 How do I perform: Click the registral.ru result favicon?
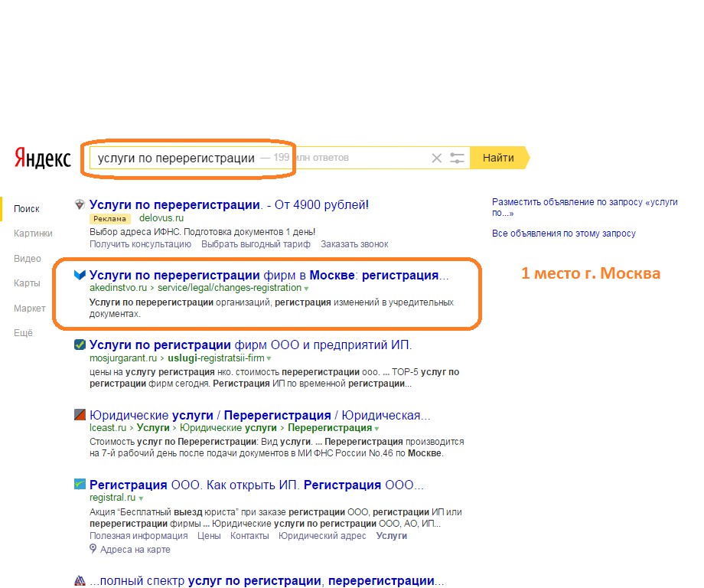tap(80, 484)
